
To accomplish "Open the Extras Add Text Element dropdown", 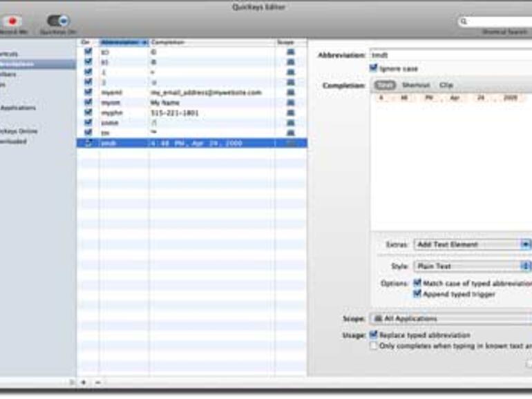I will [x=473, y=244].
